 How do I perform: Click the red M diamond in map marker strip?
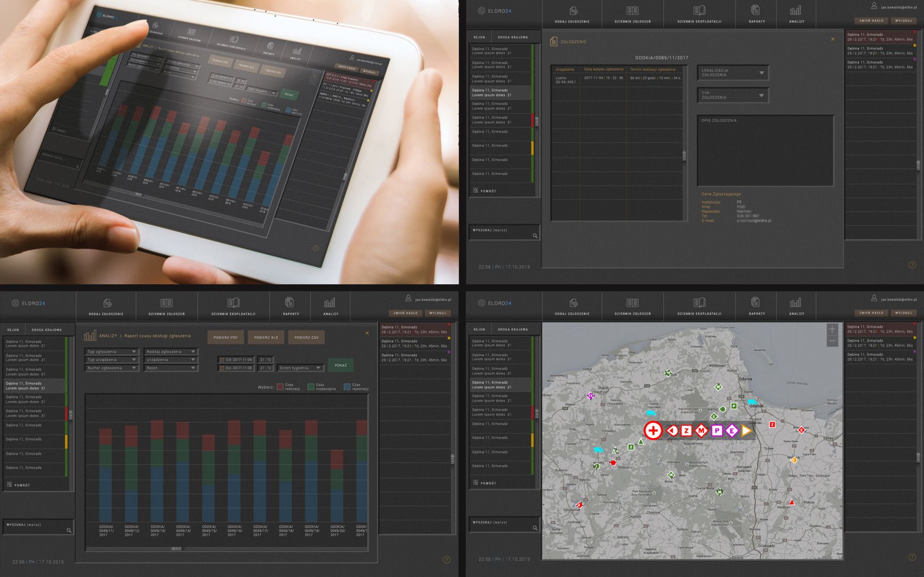click(701, 431)
